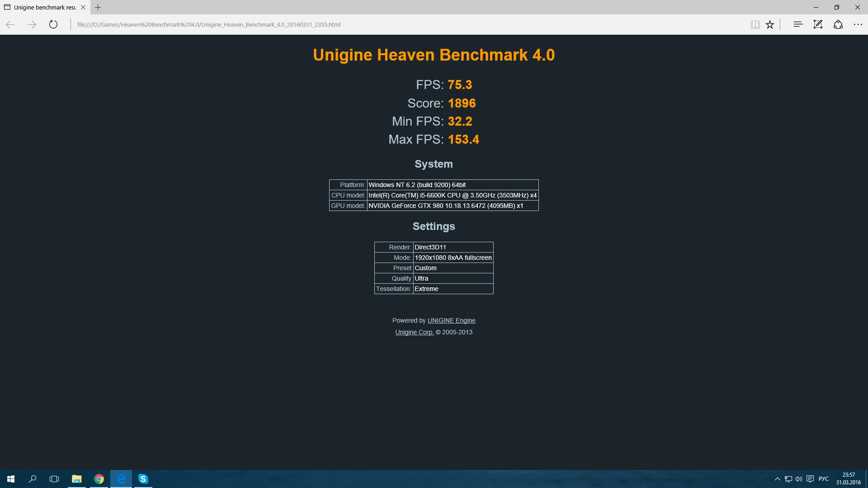Click the forward navigation arrow

32,24
